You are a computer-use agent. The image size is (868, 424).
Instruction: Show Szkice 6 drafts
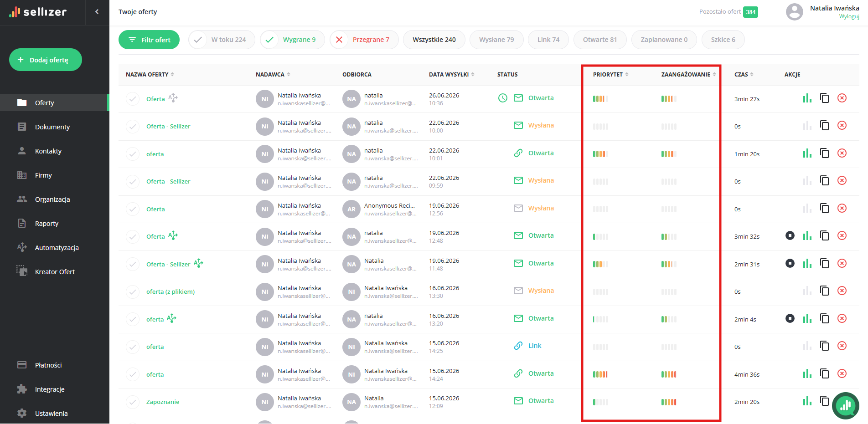click(723, 40)
